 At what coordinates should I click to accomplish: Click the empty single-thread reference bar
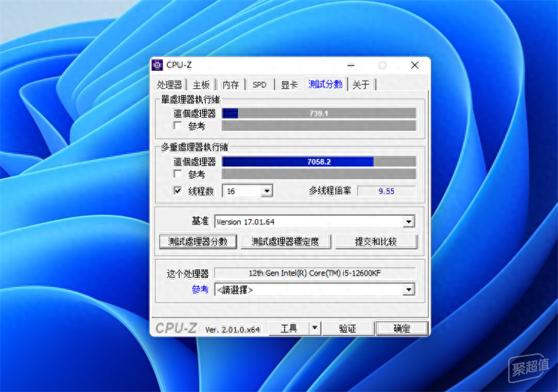coord(319,126)
